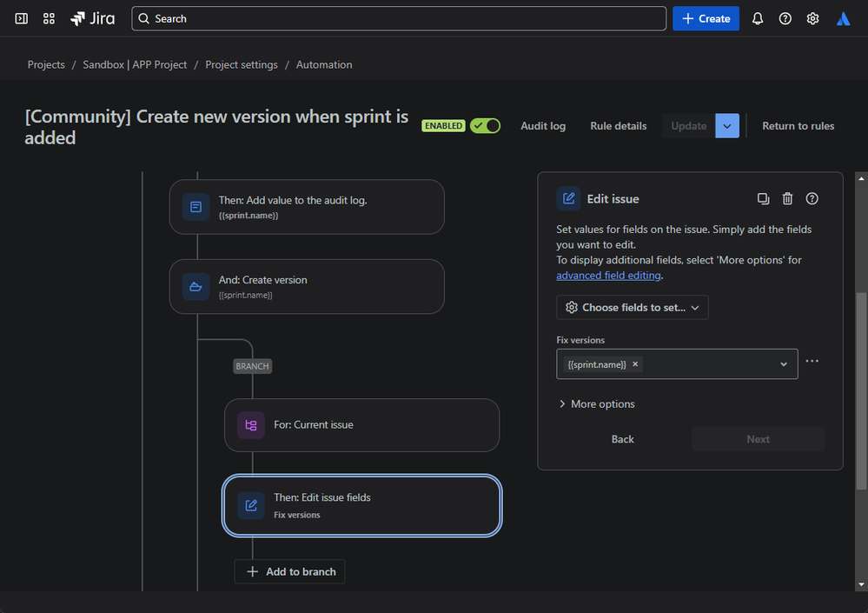Click the Atlassian profile icon
This screenshot has width=868, height=613.
[843, 18]
